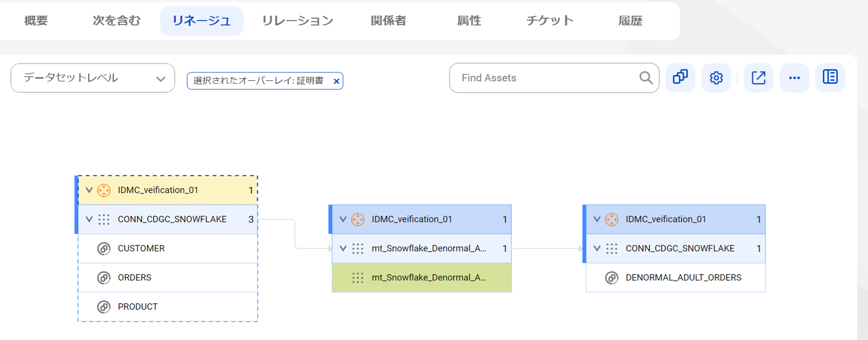868x340 pixels.
Task: Remove the 証明書 overlay filter chip
Action: pos(336,81)
